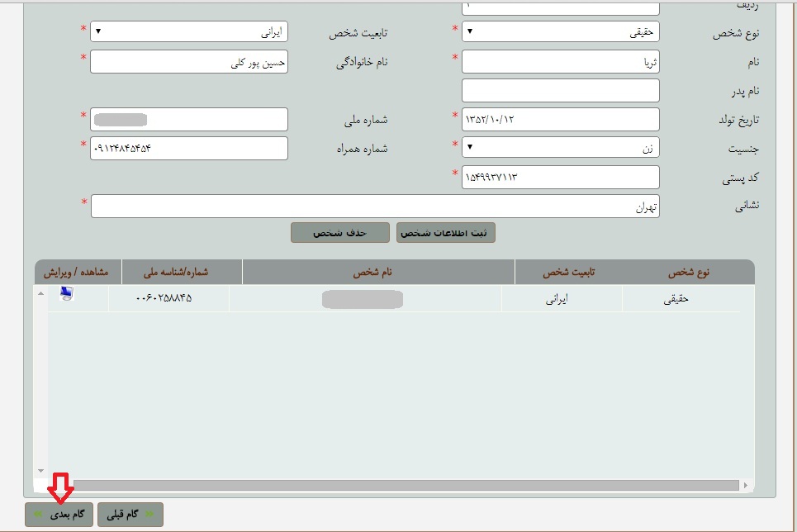This screenshot has width=797, height=532.
Task: Click the نشانی address field
Action: [375, 206]
